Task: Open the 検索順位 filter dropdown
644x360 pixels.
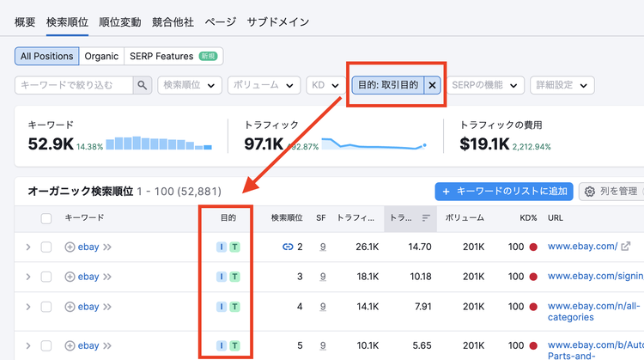Action: pos(190,85)
